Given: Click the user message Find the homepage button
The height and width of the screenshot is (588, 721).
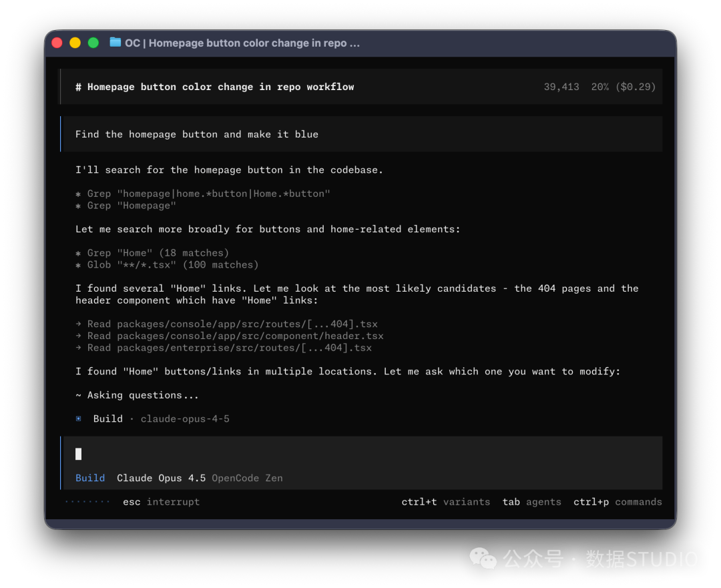Looking at the screenshot, I should tap(197, 134).
